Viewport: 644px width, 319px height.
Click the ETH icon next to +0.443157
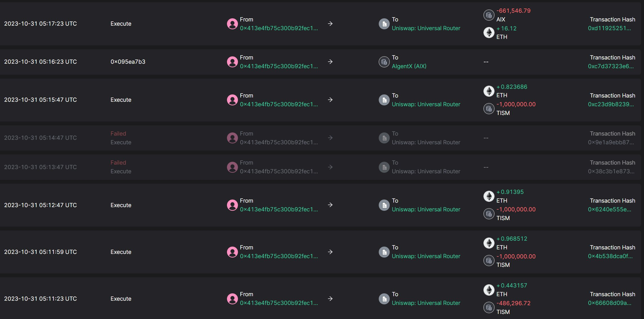click(x=489, y=290)
